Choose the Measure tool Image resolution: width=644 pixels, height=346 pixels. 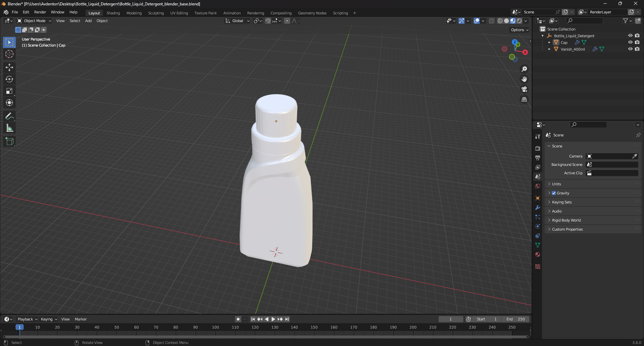pos(9,128)
